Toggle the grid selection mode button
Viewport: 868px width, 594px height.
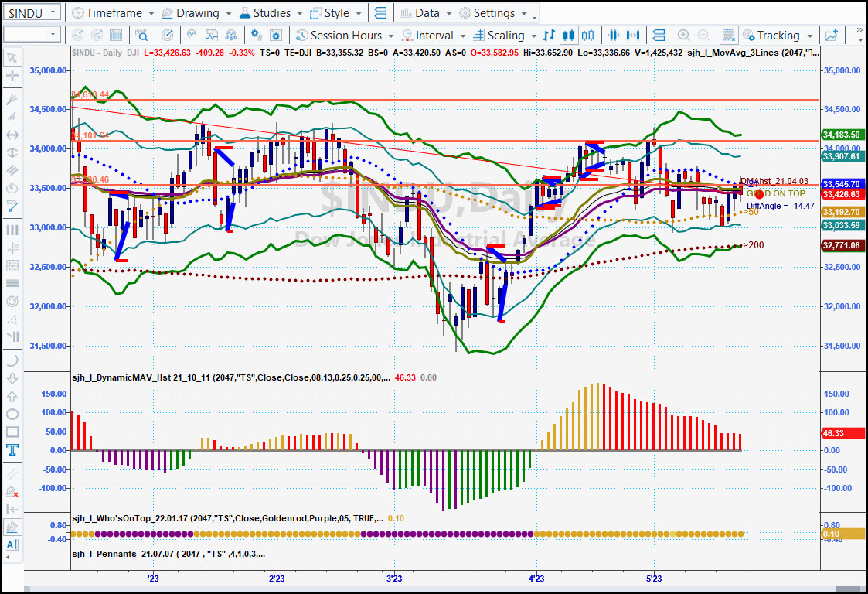pyautogui.click(x=729, y=36)
